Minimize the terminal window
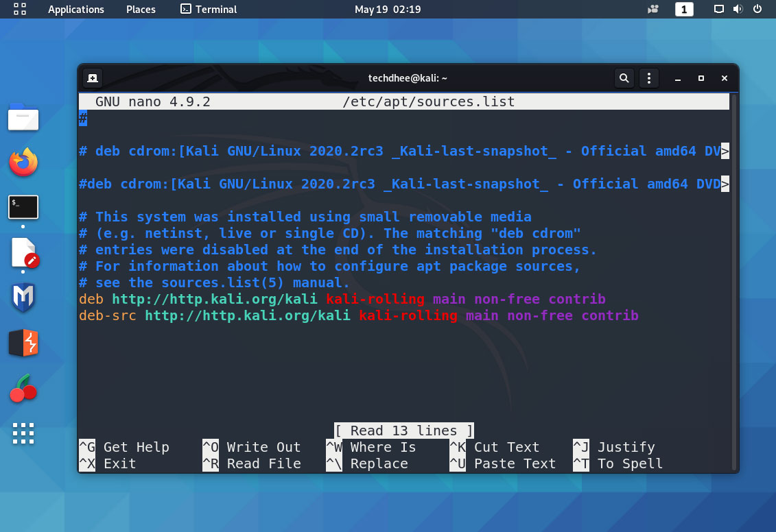Viewport: 776px width, 532px height. point(677,79)
